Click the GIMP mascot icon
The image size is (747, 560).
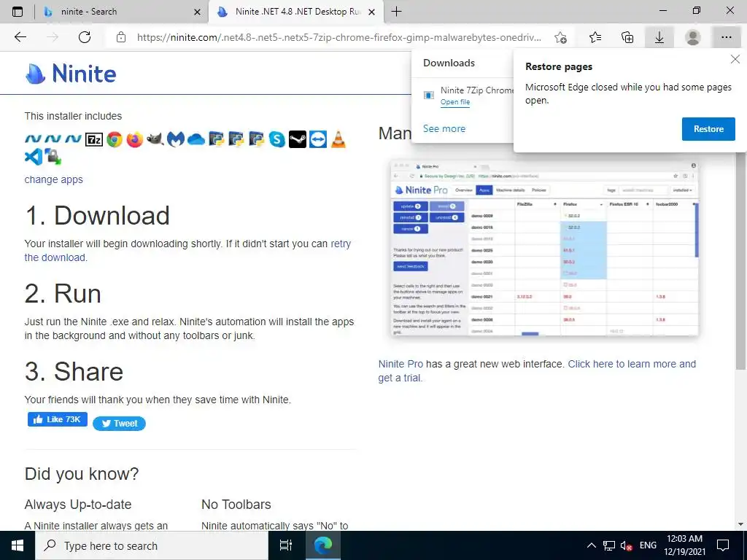155,139
